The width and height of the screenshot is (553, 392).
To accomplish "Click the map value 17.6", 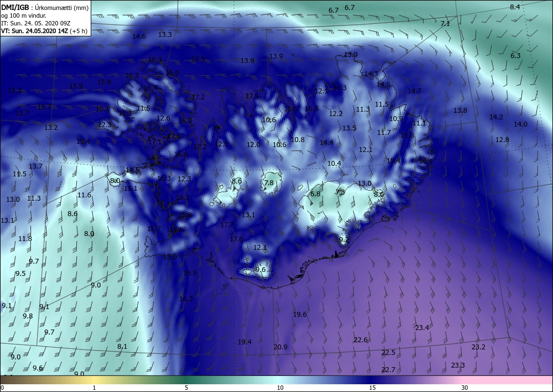I will [x=236, y=239].
